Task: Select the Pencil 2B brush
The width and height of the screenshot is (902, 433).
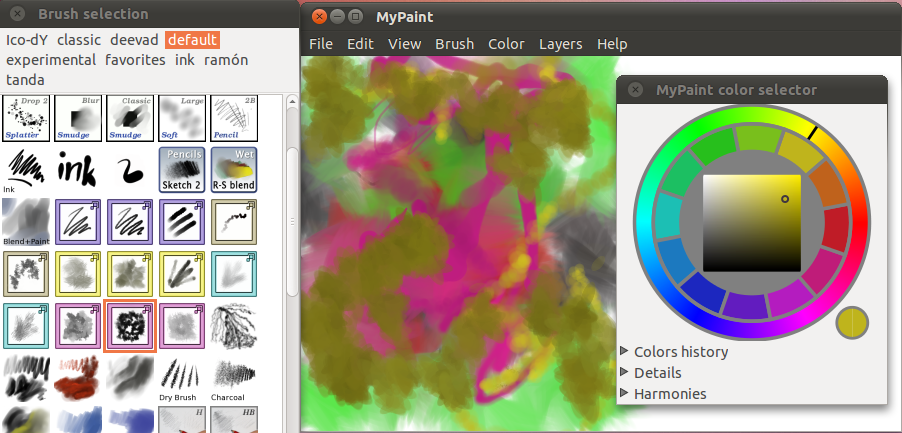Action: pyautogui.click(x=234, y=118)
